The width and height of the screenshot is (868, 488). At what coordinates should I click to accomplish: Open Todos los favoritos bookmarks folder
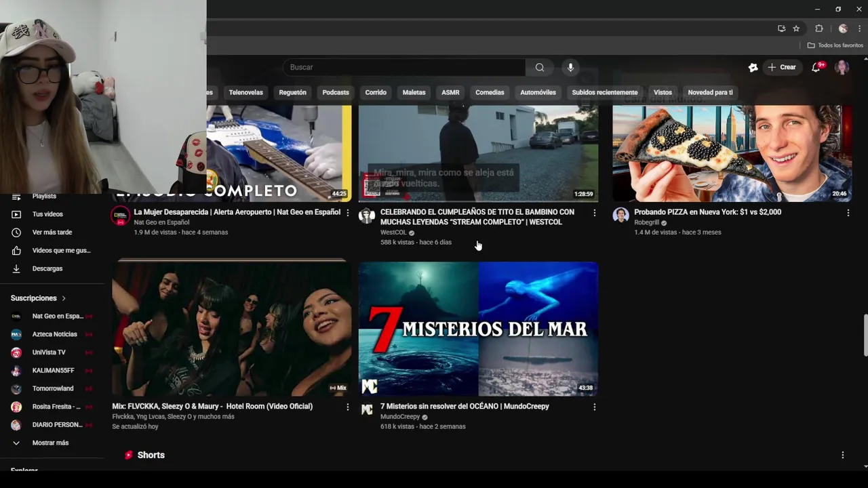click(835, 45)
